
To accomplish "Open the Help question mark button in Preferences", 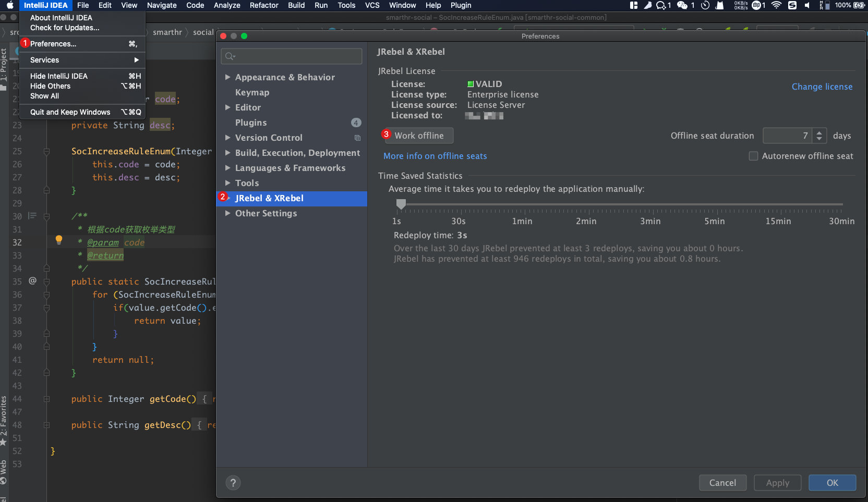I will coord(233,483).
